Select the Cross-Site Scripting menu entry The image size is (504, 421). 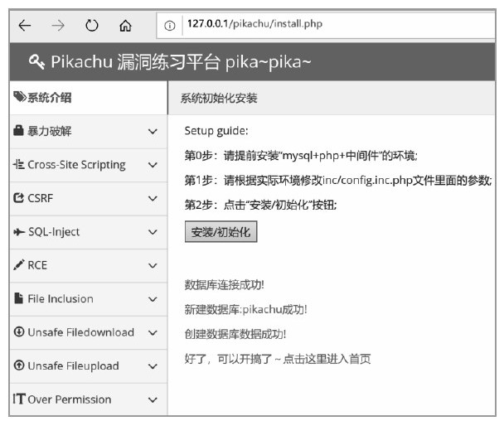[x=89, y=165]
